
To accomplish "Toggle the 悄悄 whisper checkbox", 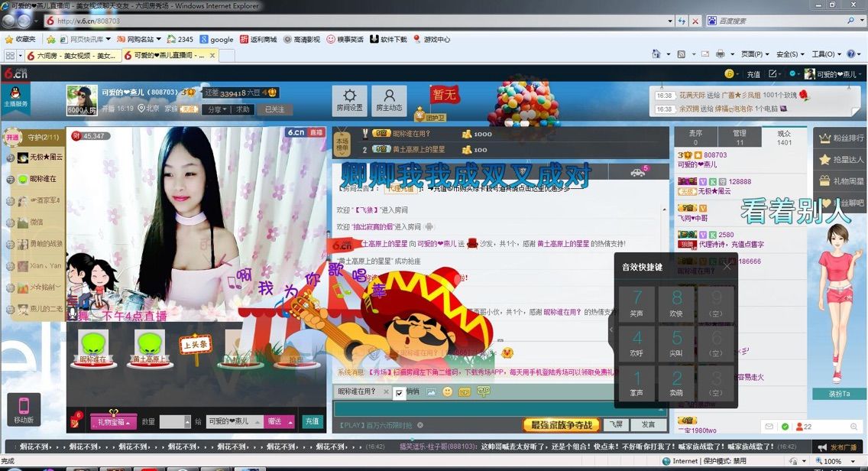I will [x=399, y=392].
